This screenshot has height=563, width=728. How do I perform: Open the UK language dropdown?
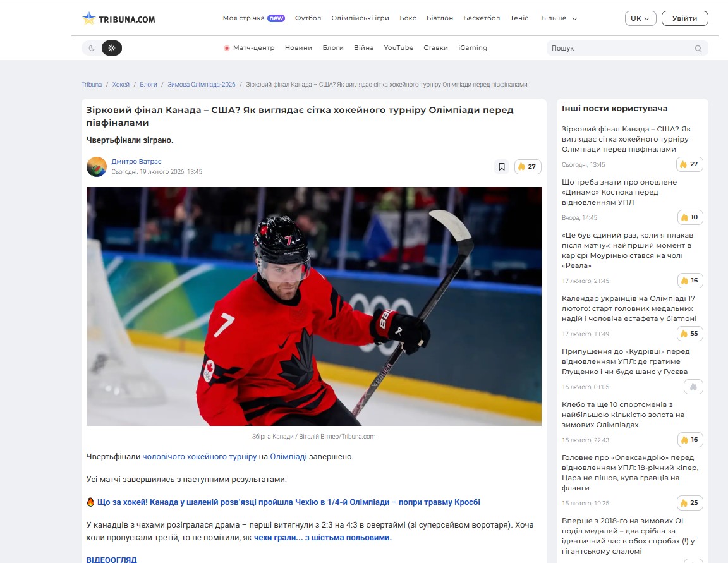tap(640, 18)
